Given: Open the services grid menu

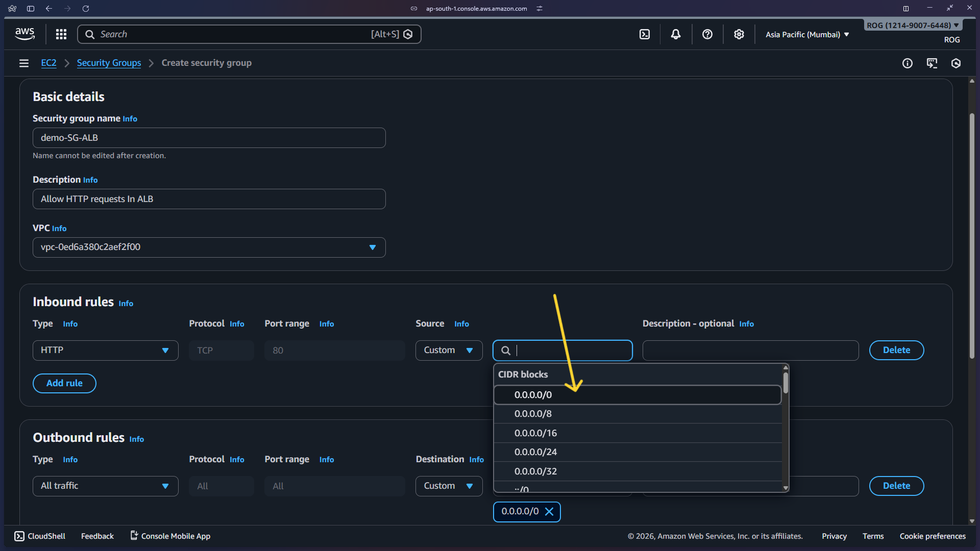Looking at the screenshot, I should point(61,34).
